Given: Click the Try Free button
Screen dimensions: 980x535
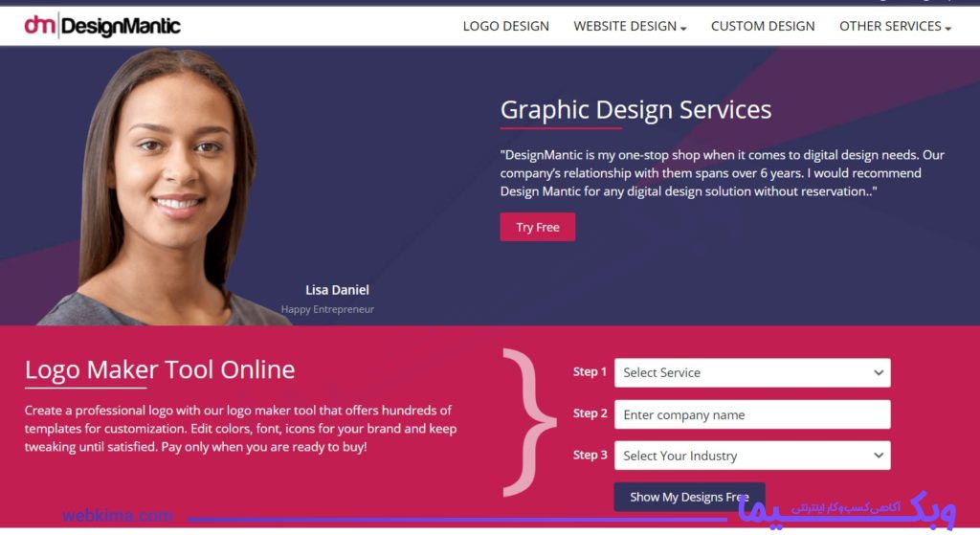Looking at the screenshot, I should click(x=538, y=227).
